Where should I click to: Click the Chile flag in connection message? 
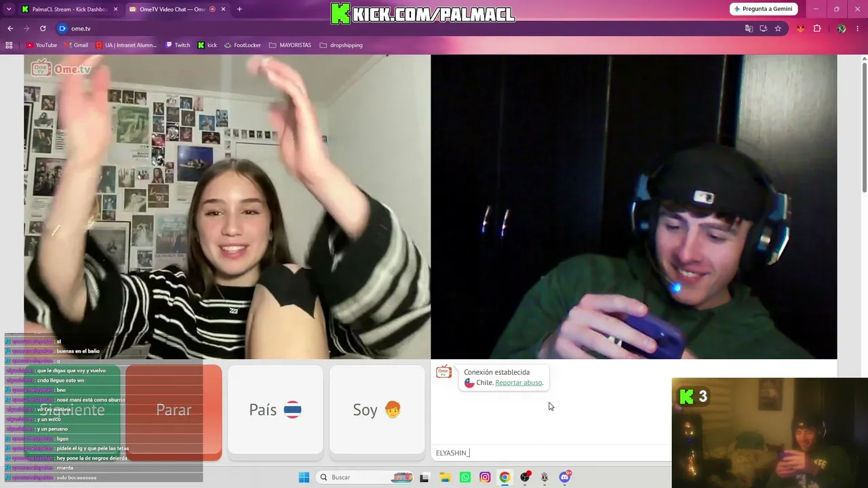pos(469,383)
